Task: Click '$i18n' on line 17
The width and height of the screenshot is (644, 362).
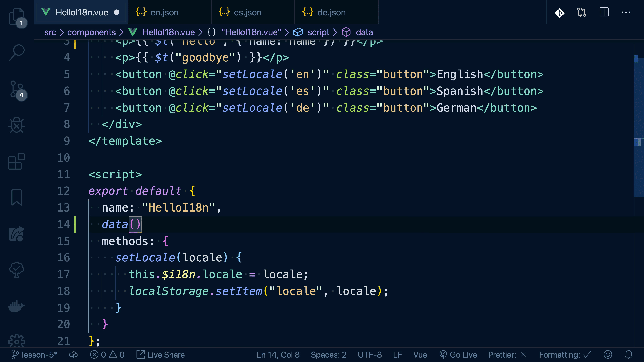Action: [178, 274]
